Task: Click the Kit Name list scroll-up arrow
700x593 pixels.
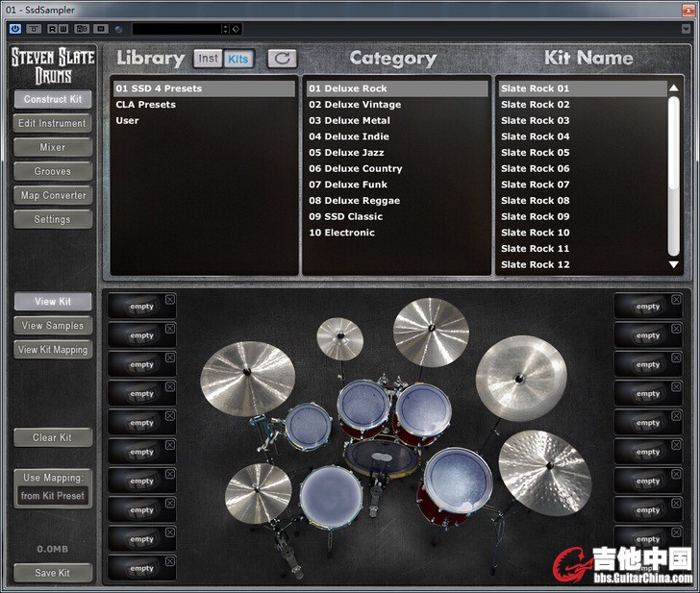Action: [674, 87]
